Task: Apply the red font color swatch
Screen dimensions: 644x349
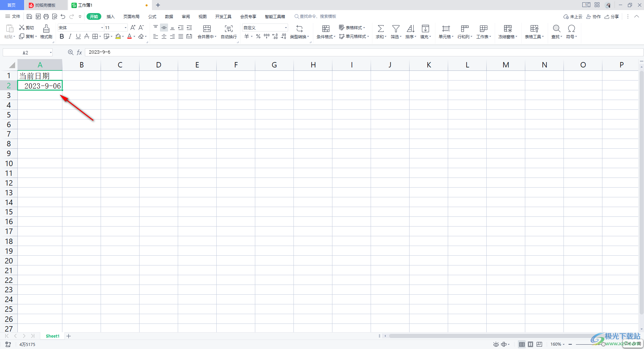Action: [129, 36]
